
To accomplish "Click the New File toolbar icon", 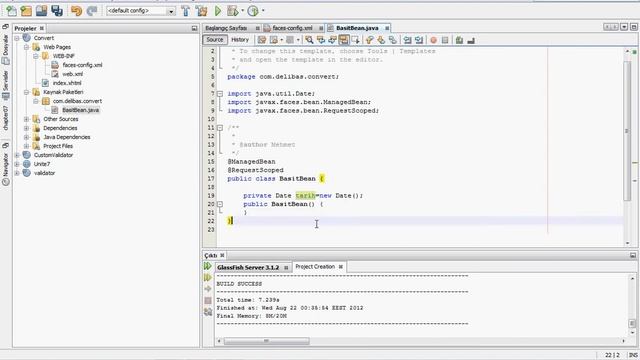I will (11, 11).
